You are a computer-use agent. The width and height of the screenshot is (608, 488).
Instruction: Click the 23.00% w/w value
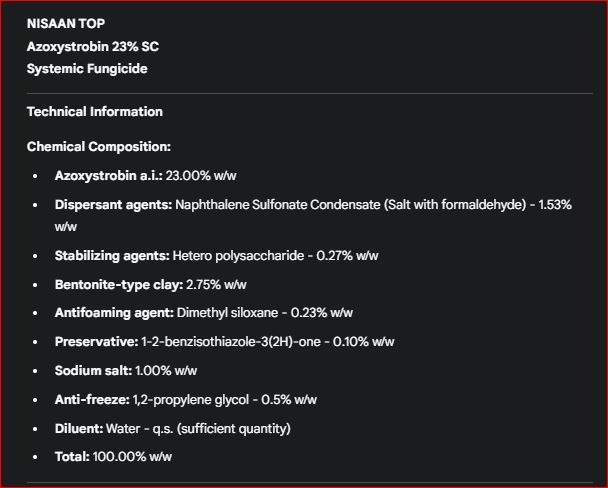(x=201, y=175)
